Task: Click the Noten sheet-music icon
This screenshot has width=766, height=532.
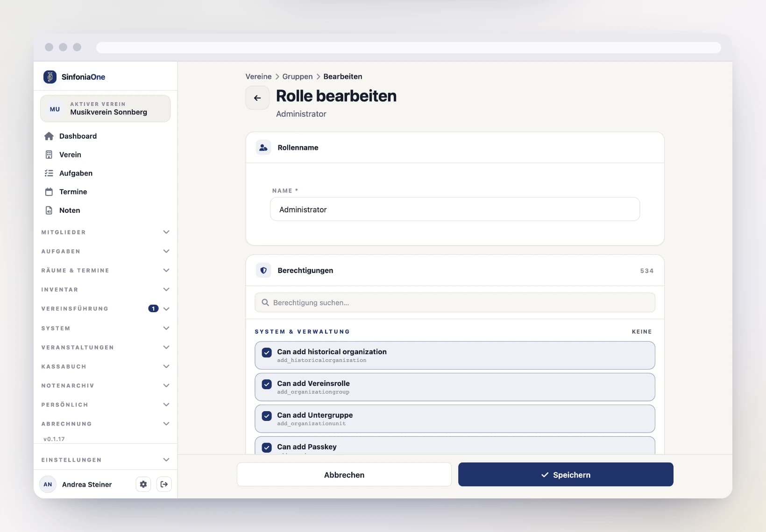Action: click(x=49, y=210)
